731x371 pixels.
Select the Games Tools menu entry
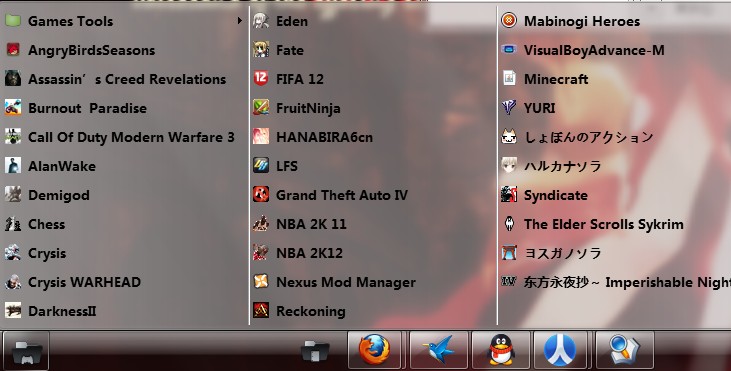click(124, 21)
